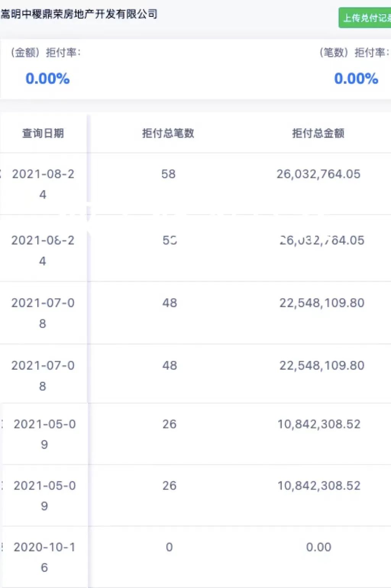The width and height of the screenshot is (391, 588).
Task: Click the 2020-10-16 date cell
Action: point(44,557)
